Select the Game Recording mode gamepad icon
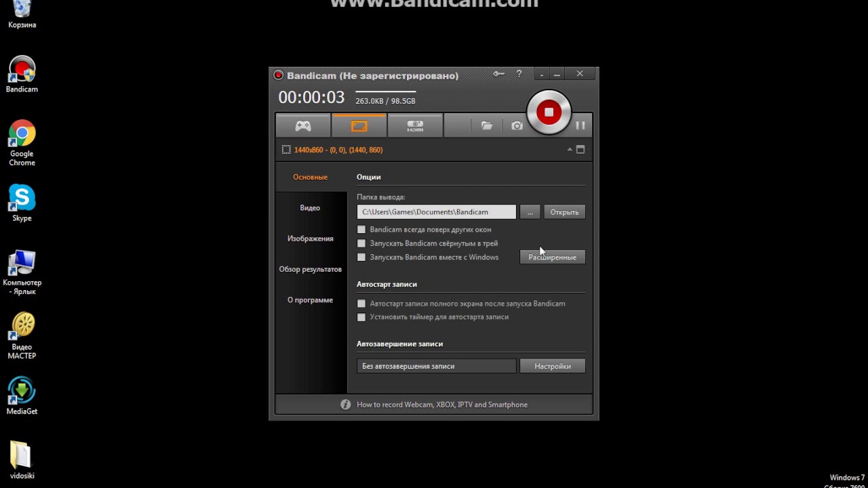Viewport: 868px width, 488px height. click(302, 125)
